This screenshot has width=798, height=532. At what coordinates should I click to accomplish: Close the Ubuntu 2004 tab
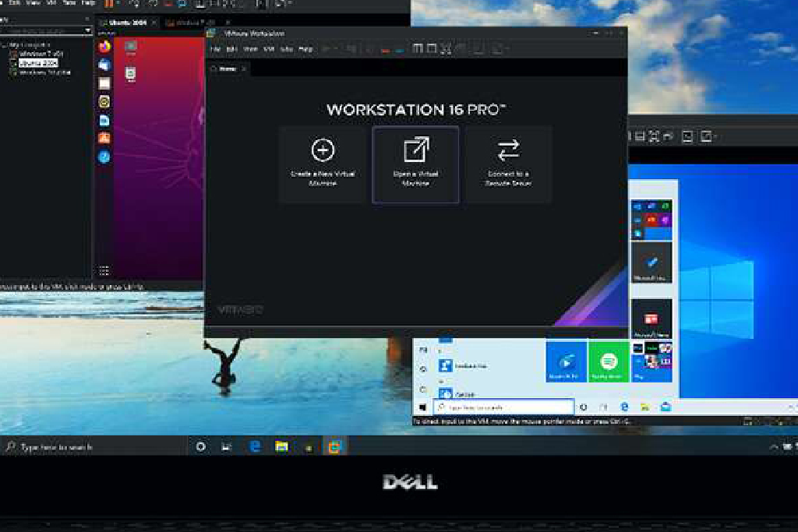click(x=154, y=23)
